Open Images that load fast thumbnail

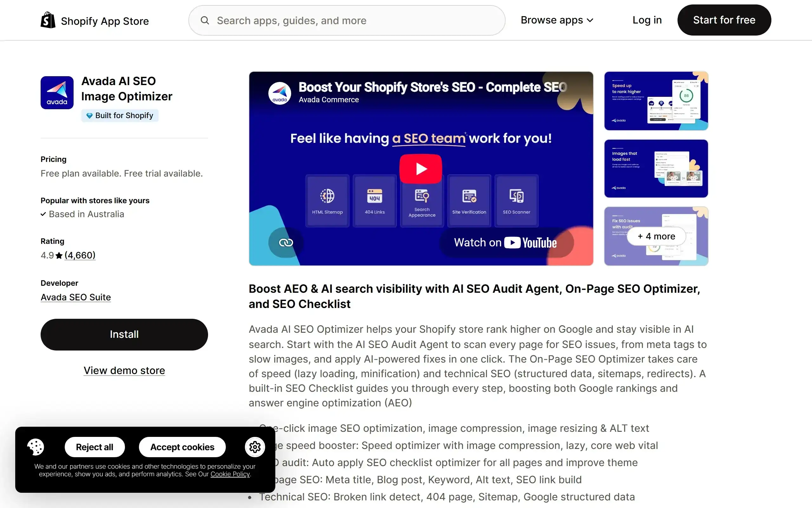(x=656, y=169)
